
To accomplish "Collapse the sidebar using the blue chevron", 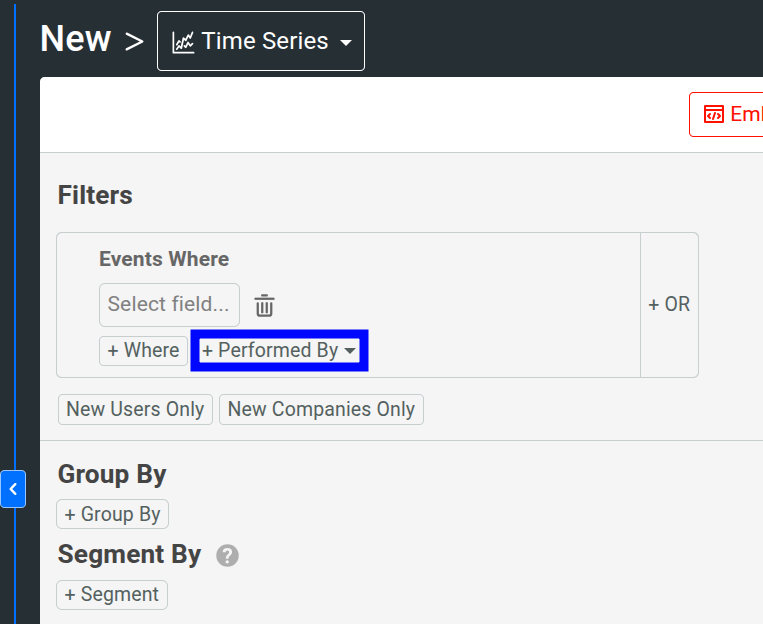I will (x=13, y=489).
